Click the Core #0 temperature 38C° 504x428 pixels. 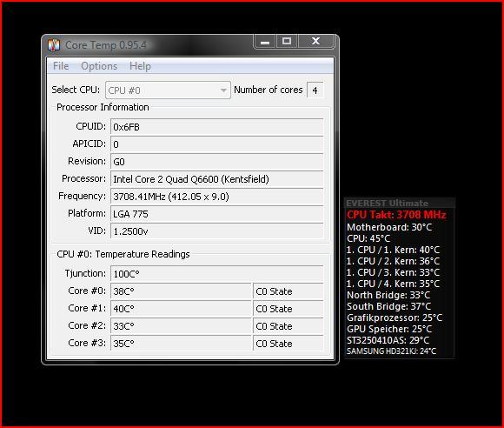pos(181,291)
